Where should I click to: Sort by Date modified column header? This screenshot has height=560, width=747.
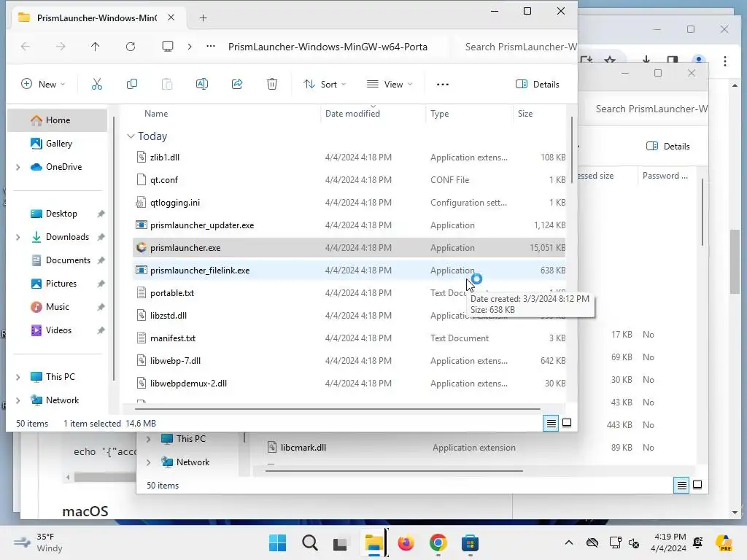point(352,114)
